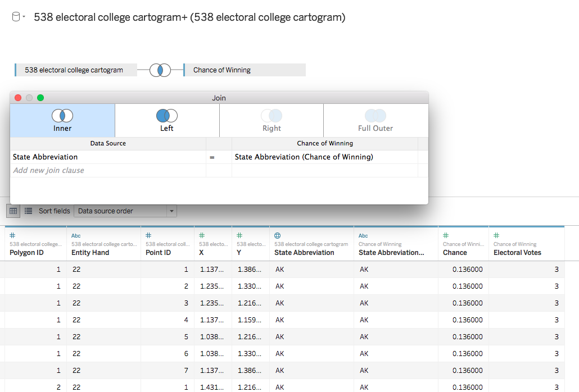Click the data source title text
This screenshot has width=579, height=392.
tap(189, 17)
